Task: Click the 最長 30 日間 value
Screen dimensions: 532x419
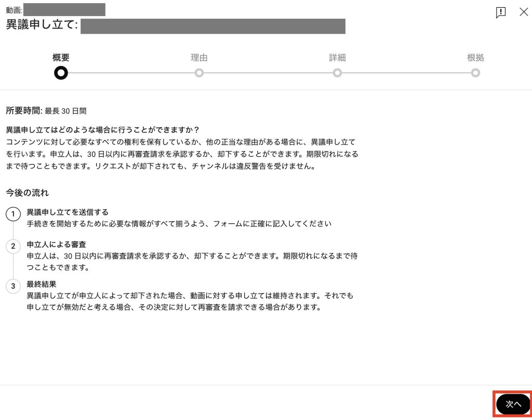Action: (x=65, y=111)
